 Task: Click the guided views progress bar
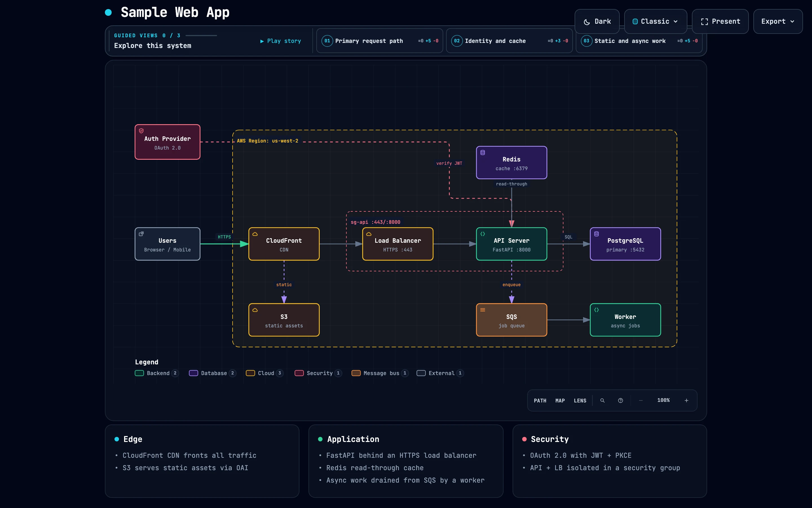(201, 36)
